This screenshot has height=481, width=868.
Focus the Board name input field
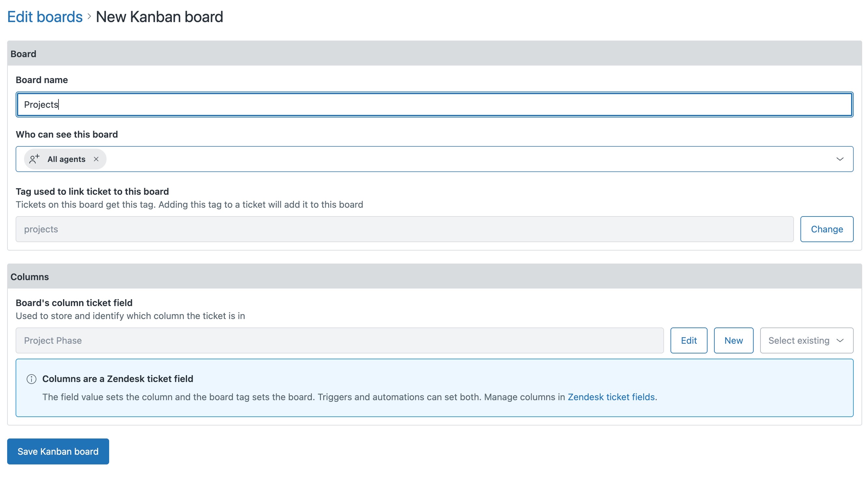tap(434, 104)
